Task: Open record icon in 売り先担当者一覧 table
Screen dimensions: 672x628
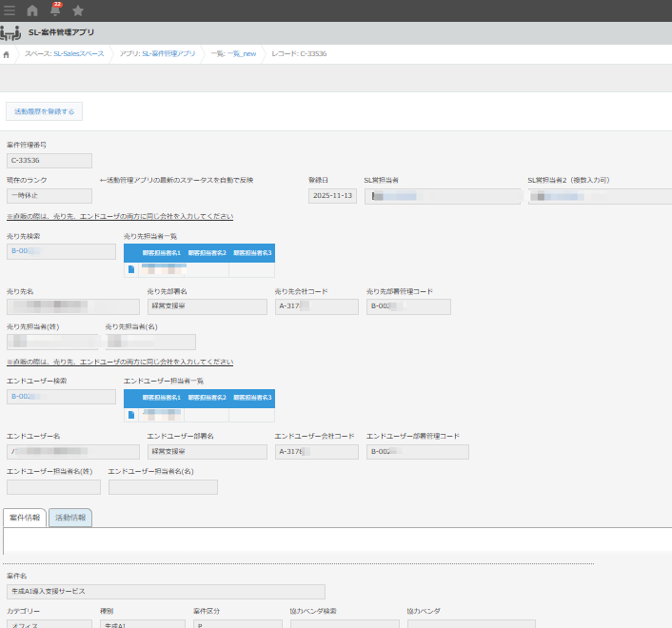Action: 131,269
